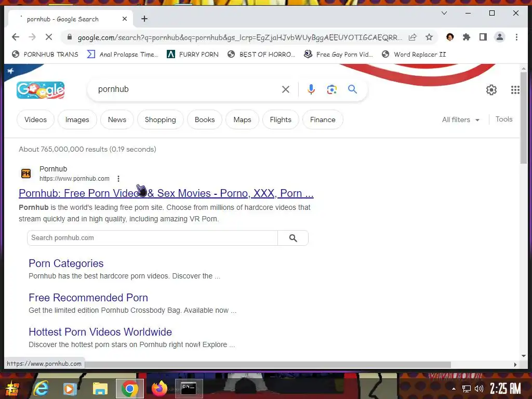Submit search with the magnifier icon
This screenshot has width=532, height=399.
pos(353,89)
